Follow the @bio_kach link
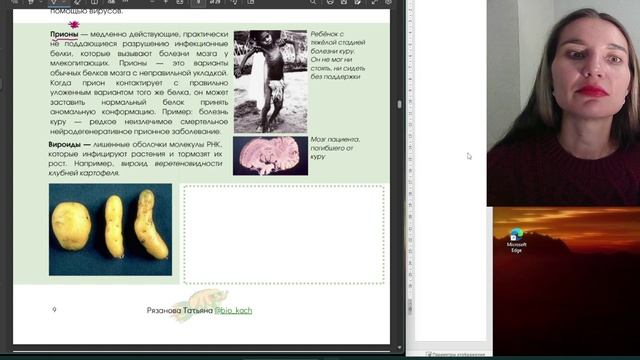The width and height of the screenshot is (640, 360). [x=233, y=310]
